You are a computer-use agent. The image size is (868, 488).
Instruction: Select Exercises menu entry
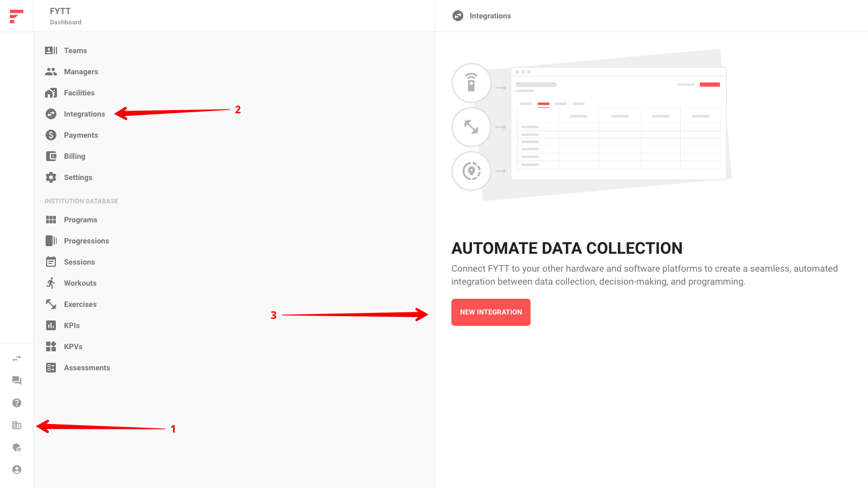pos(80,304)
